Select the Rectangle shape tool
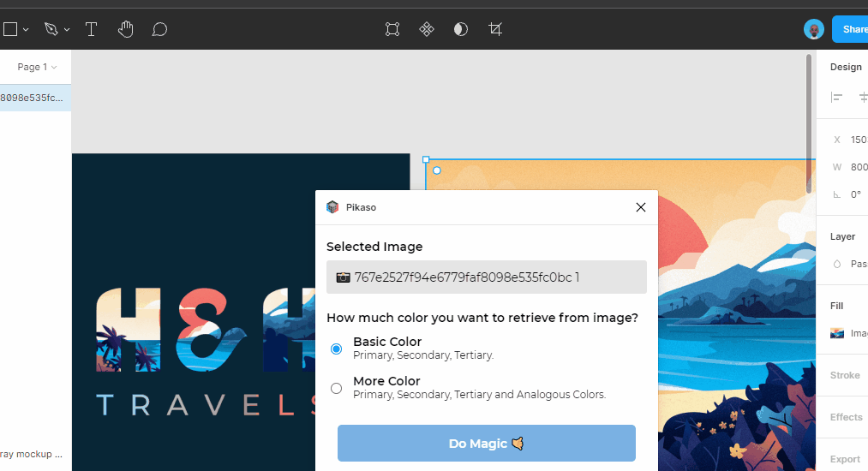The height and width of the screenshot is (471, 868). click(10, 29)
